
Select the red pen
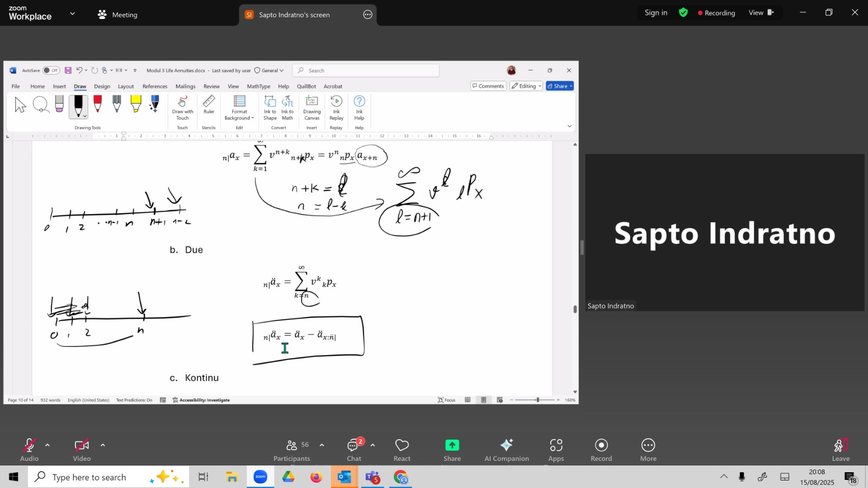(x=98, y=104)
